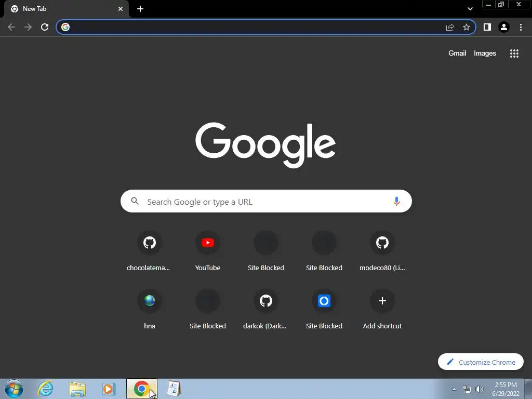Open the chocolatema... GitHub shortcut
This screenshot has height=399, width=532.
pos(149,251)
